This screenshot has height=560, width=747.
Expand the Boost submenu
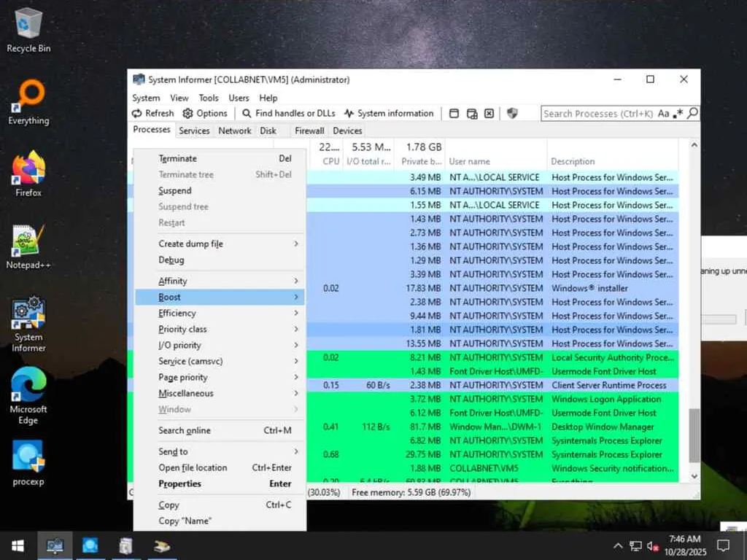(x=220, y=297)
